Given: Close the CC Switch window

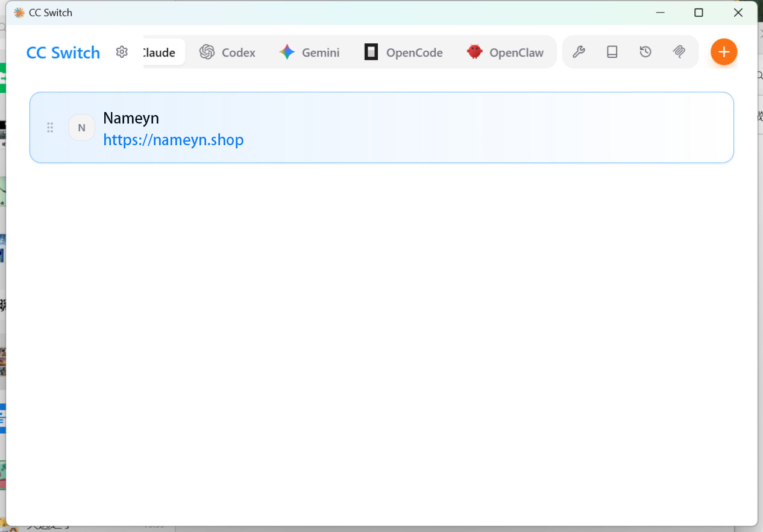Looking at the screenshot, I should (x=738, y=13).
